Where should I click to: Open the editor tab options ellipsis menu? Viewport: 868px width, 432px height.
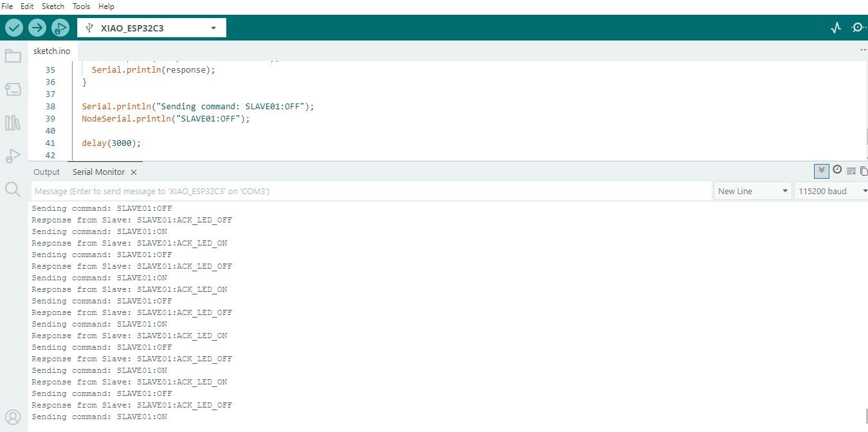(863, 50)
